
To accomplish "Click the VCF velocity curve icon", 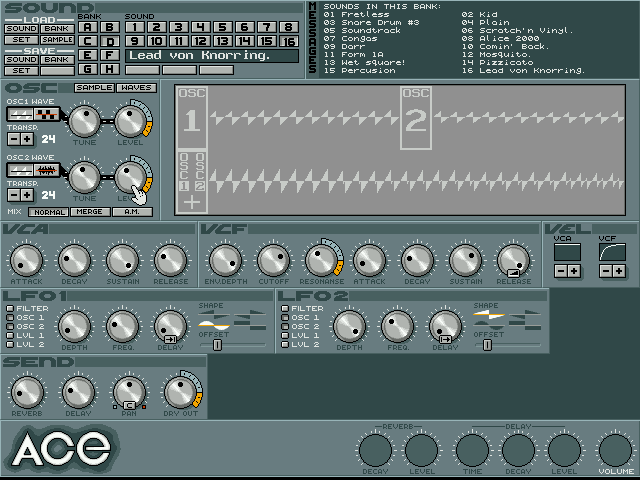I will [611, 253].
